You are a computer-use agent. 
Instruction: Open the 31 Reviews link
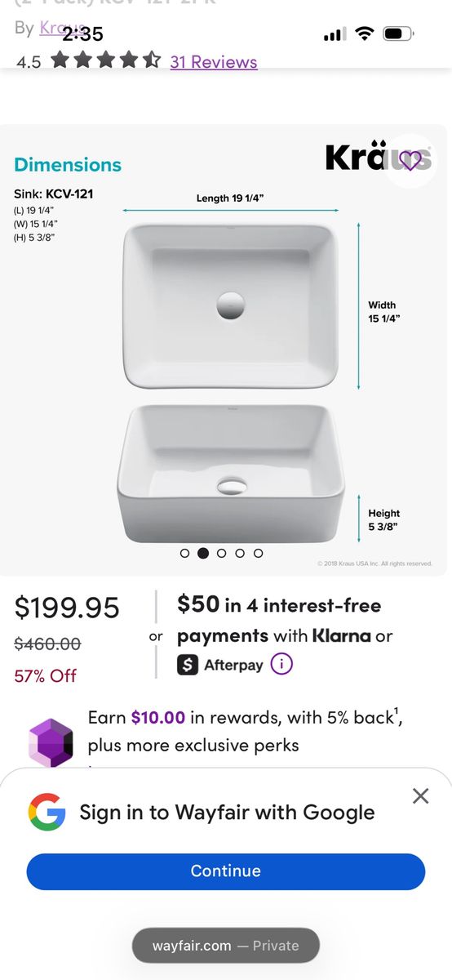214,62
